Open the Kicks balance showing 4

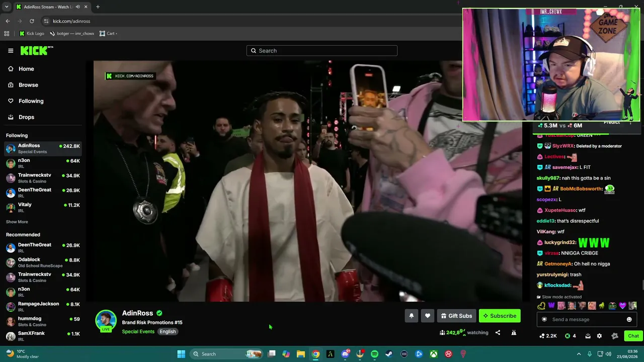point(570,336)
